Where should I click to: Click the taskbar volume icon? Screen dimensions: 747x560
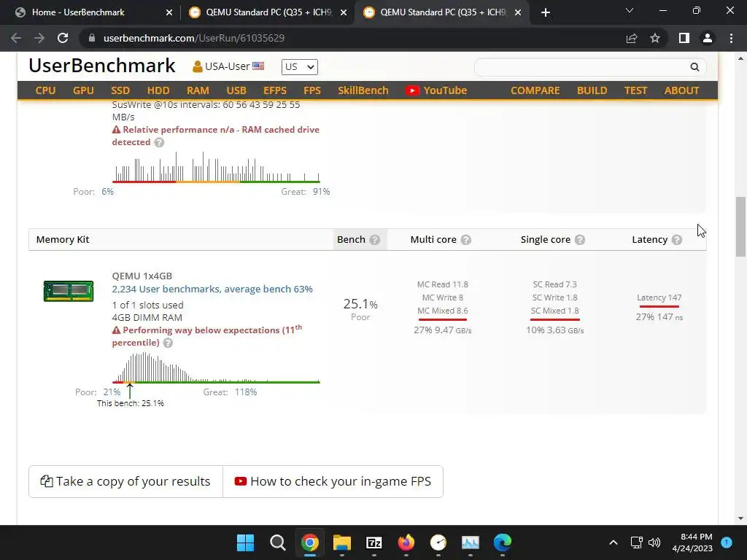(654, 542)
